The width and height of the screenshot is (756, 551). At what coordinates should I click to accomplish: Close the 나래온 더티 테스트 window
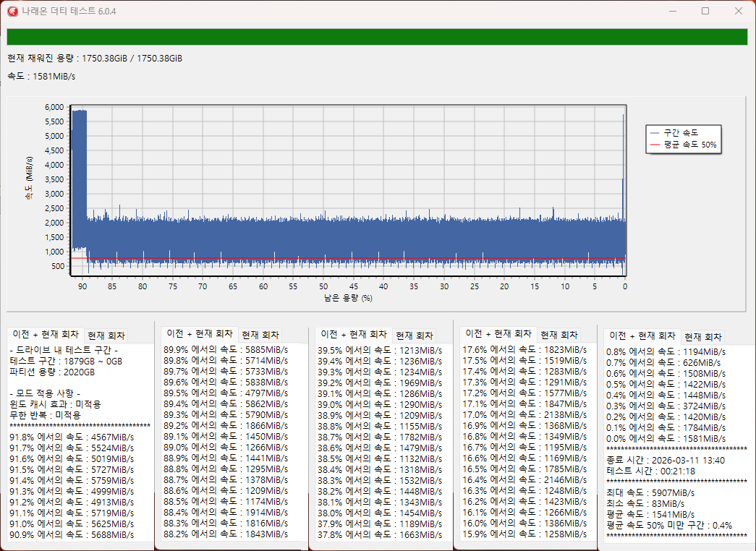[738, 11]
